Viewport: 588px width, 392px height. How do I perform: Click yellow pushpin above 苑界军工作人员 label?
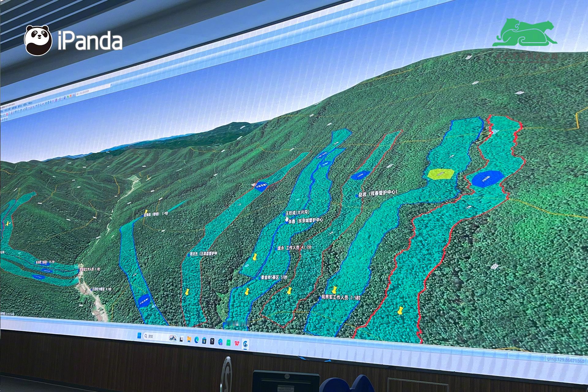click(334, 290)
